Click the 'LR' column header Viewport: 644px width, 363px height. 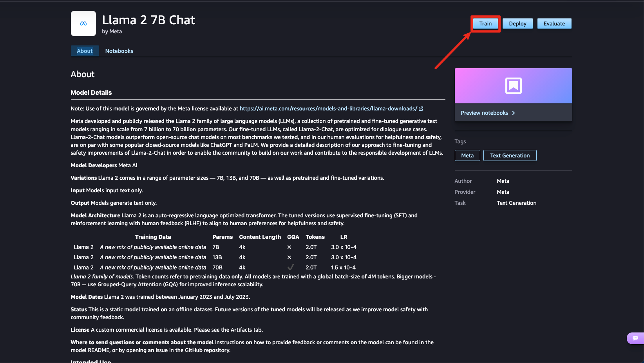tap(344, 237)
